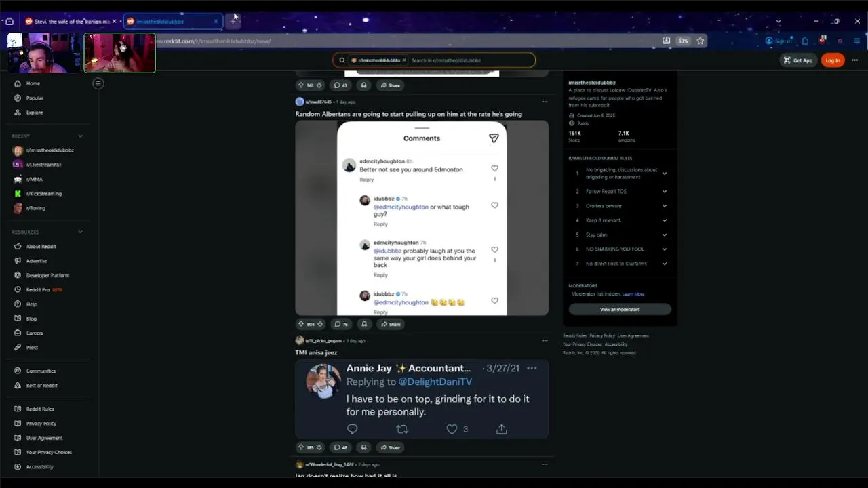
Task: Share the TMI anisa jeez post
Action: coord(391,447)
